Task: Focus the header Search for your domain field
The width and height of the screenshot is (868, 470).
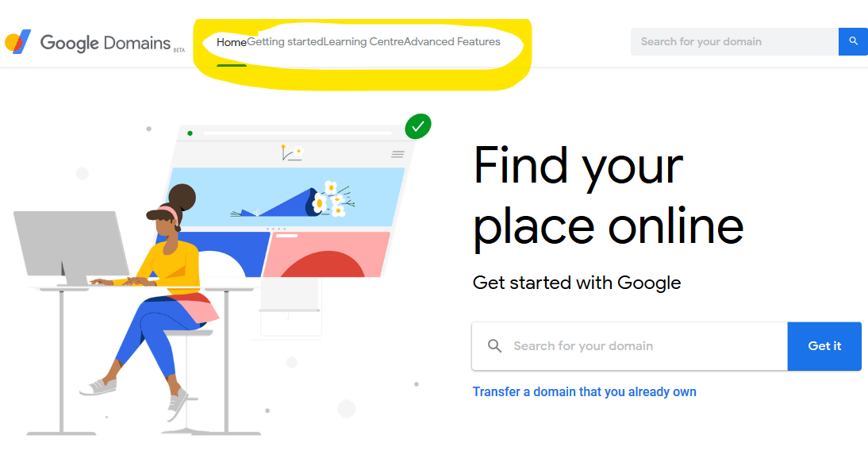Action: click(x=735, y=41)
